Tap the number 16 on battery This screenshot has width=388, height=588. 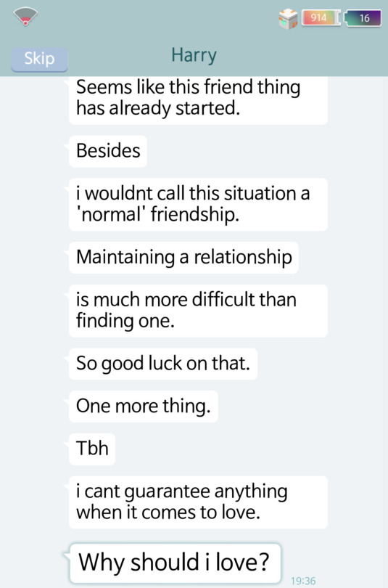364,18
